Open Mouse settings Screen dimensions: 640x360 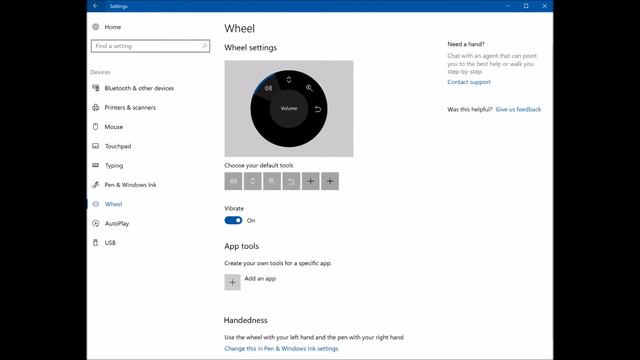pos(113,127)
